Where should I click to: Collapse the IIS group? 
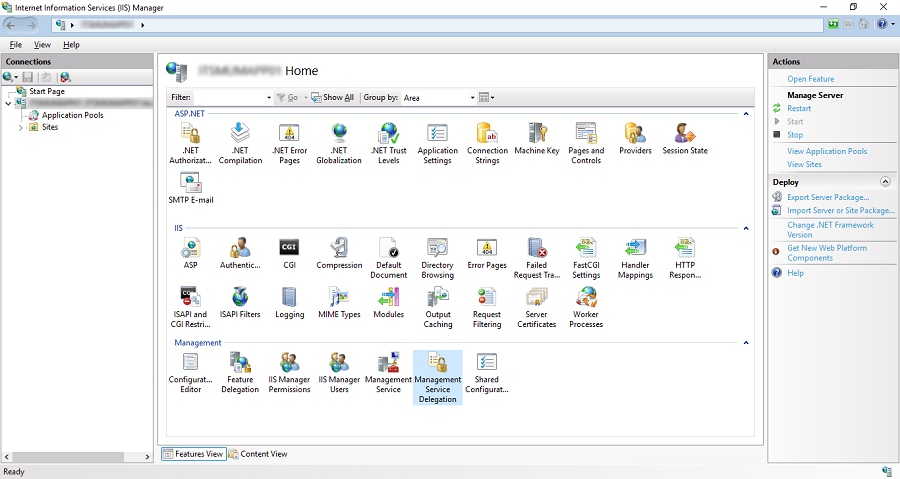(x=746, y=228)
